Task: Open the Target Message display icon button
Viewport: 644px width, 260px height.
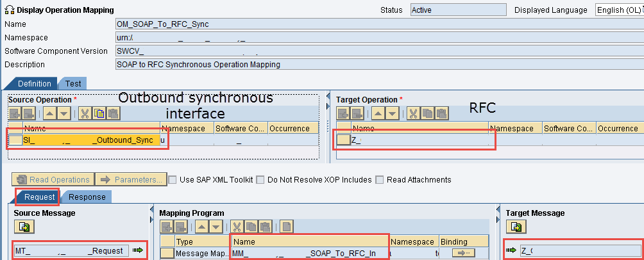Action: tap(517, 226)
